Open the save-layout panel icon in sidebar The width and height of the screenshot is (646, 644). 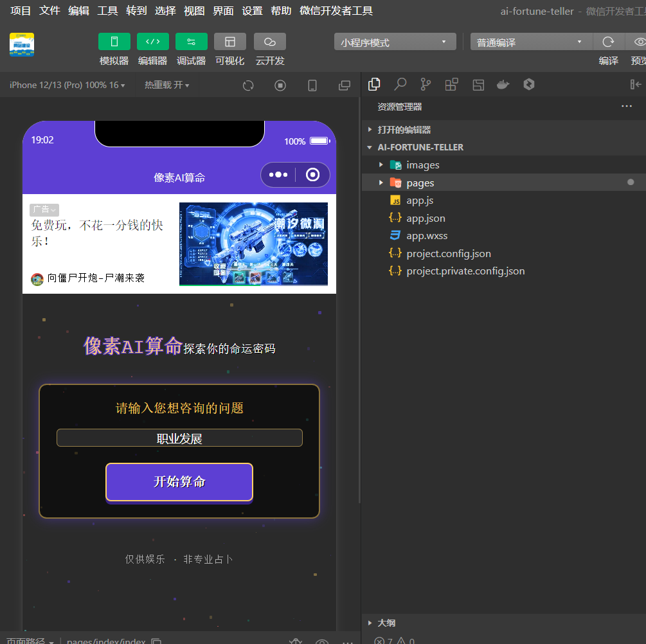pos(478,85)
